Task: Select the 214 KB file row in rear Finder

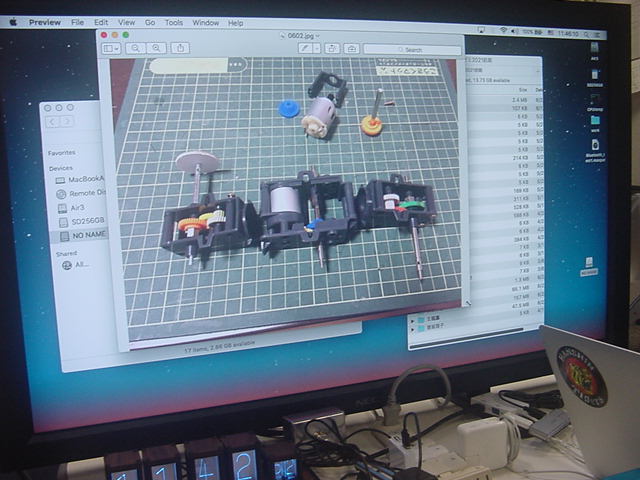Action: [x=505, y=158]
